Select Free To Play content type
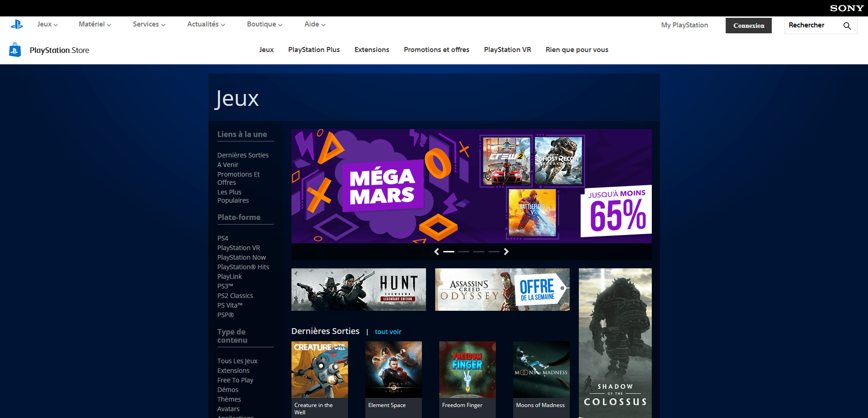This screenshot has width=868, height=418. click(x=235, y=380)
